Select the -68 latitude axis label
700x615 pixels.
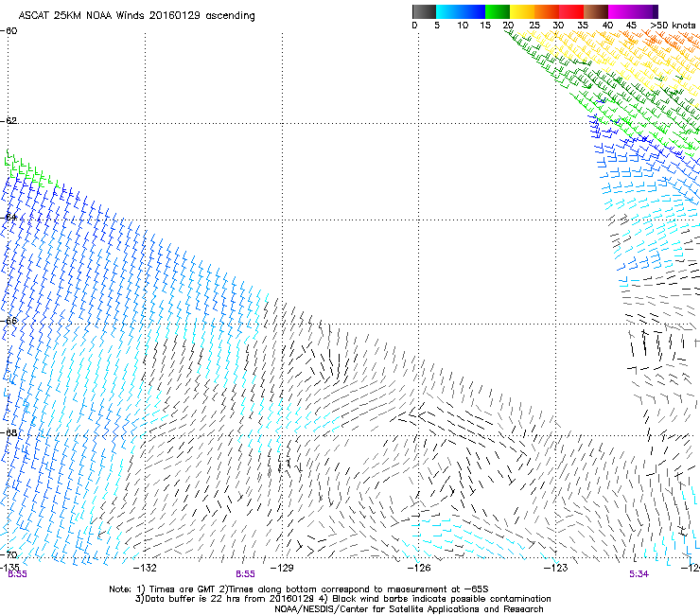coord(9,432)
